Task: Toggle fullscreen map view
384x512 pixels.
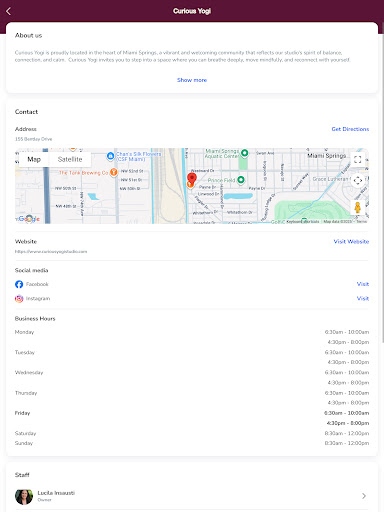Action: click(358, 159)
